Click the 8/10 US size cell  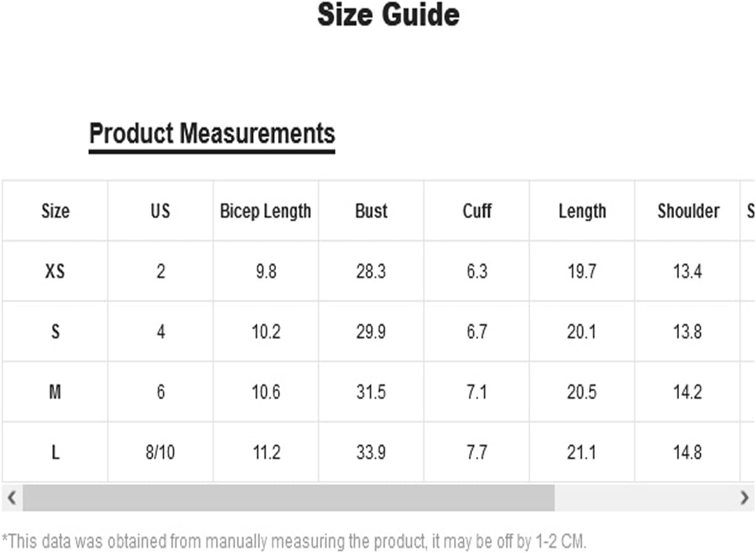coord(161,452)
